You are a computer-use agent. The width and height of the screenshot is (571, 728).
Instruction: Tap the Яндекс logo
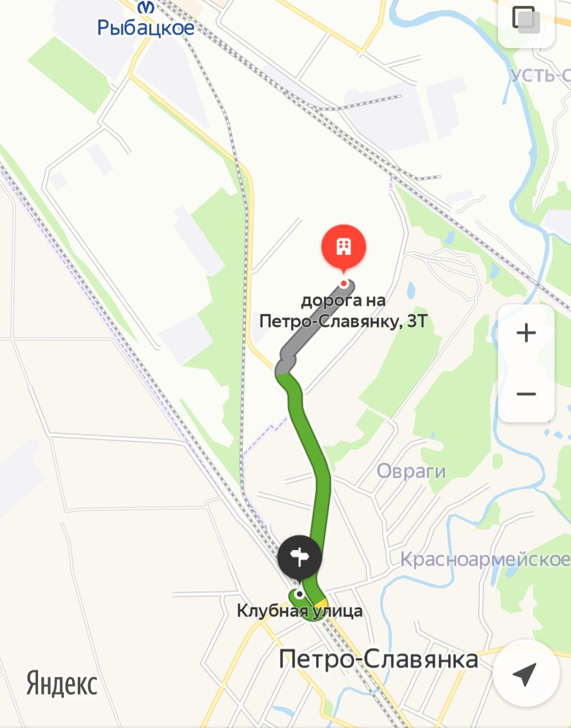pyautogui.click(x=62, y=684)
